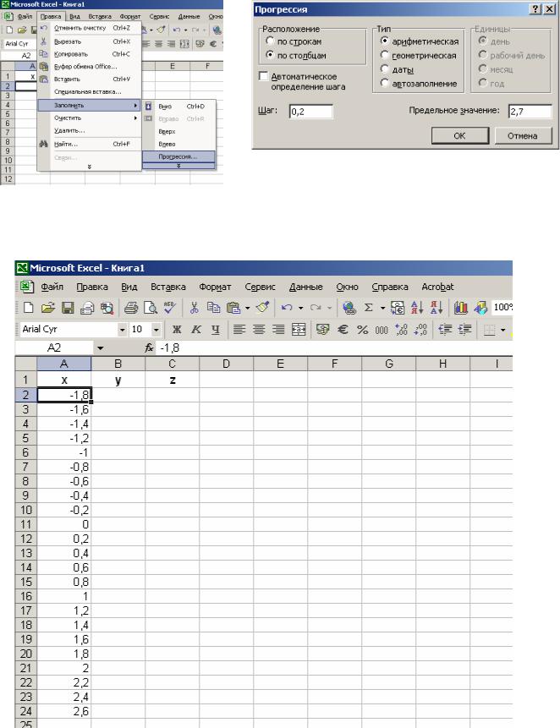Choose 'Копировать' in the open Правка menu

[89, 54]
